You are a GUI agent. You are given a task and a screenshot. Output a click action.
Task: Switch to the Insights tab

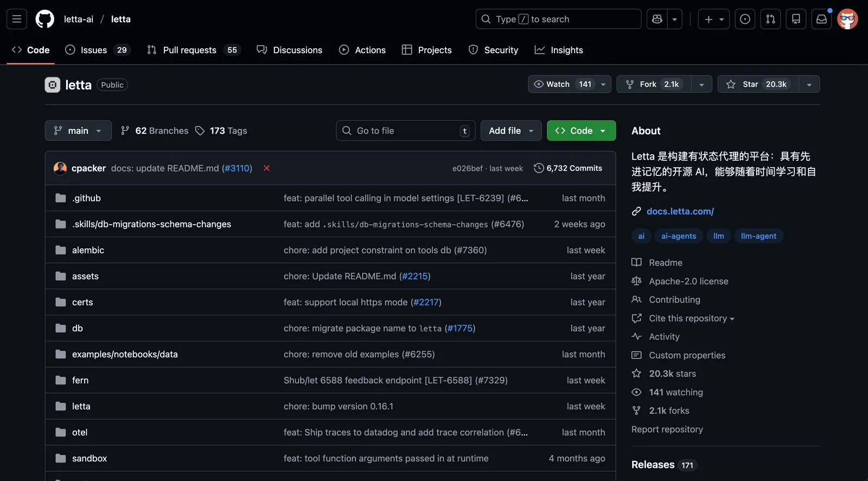point(559,50)
